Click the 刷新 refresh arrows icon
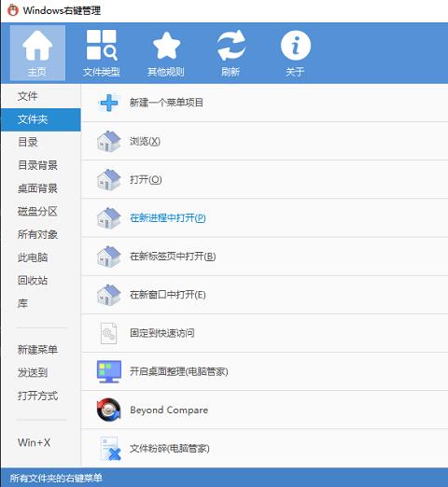Screen dimensions: 448x487 (231, 46)
